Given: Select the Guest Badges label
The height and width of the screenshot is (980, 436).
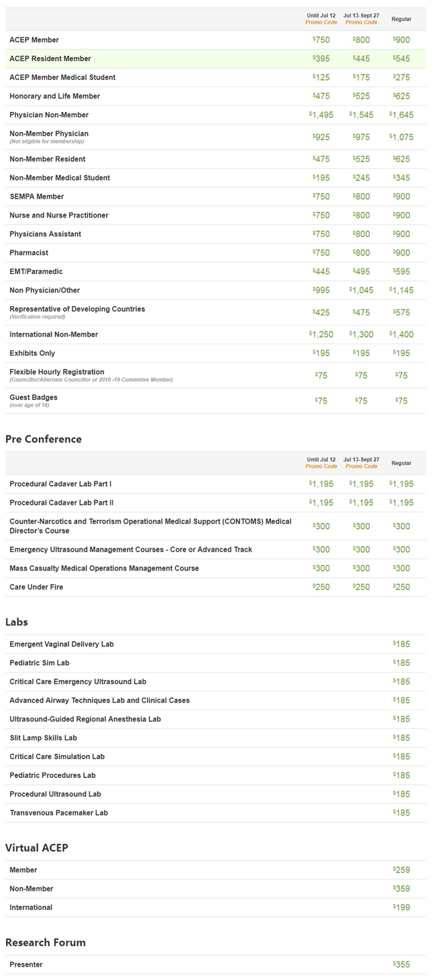Looking at the screenshot, I should coord(34,398).
